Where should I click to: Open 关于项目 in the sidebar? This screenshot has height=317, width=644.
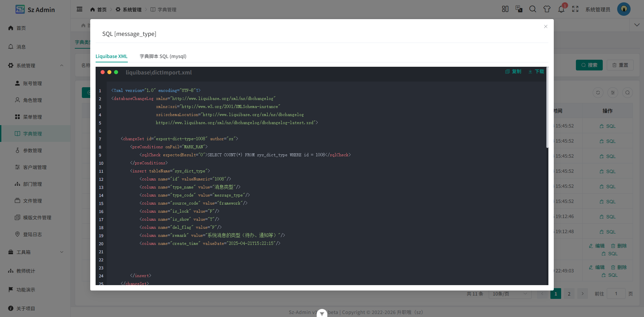pyautogui.click(x=35, y=308)
